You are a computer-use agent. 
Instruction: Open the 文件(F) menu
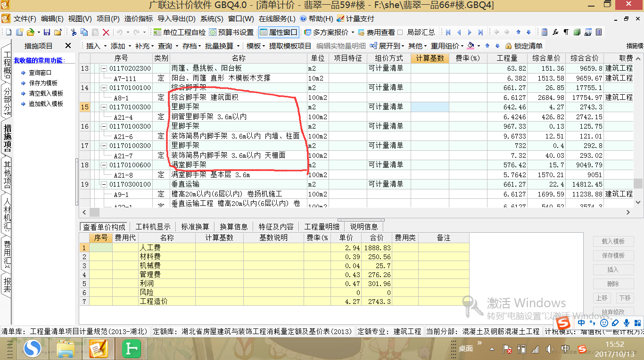tap(25, 19)
